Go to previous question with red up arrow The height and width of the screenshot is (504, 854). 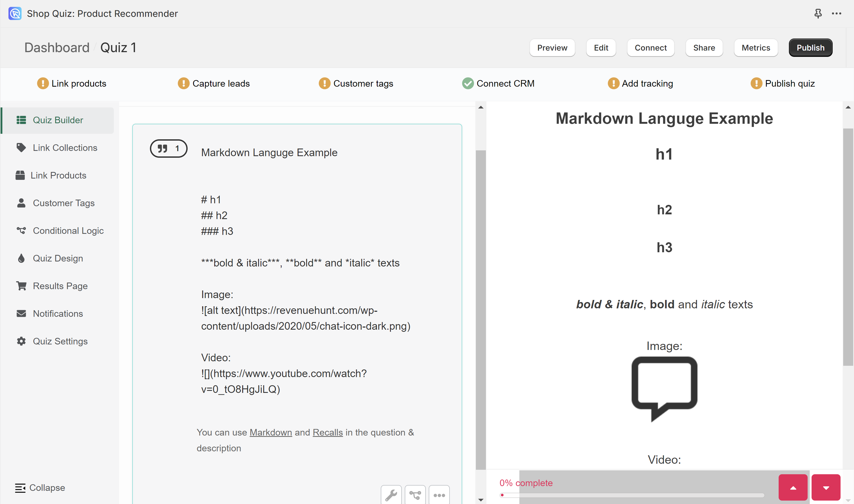point(793,487)
